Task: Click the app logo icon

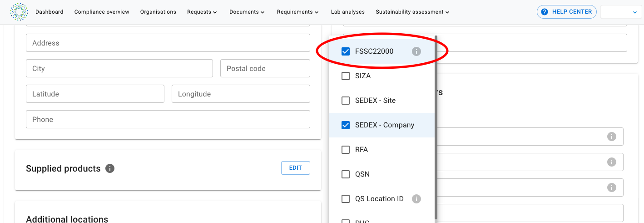Action: 19,12
